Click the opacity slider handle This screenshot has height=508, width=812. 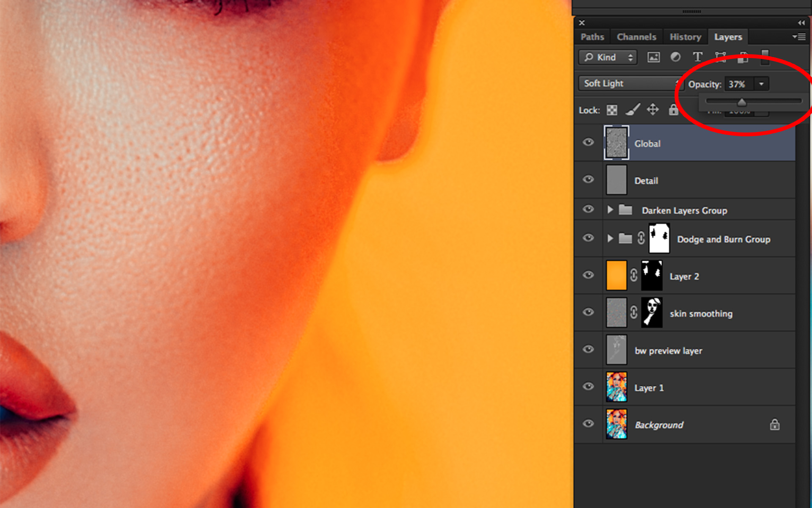742,102
